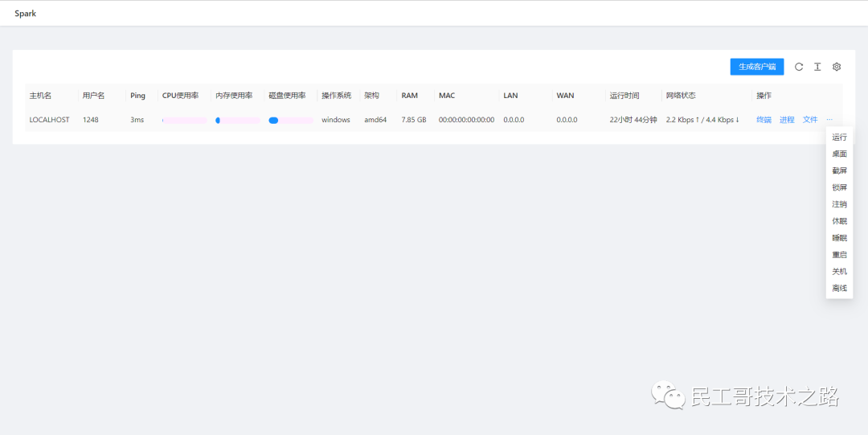Click the Ping column header

[x=138, y=96]
